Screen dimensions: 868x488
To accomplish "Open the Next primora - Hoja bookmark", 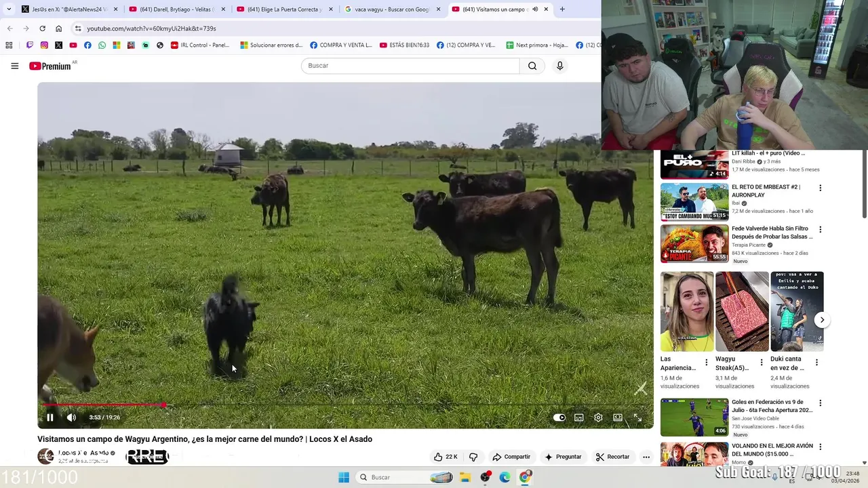I will [537, 45].
